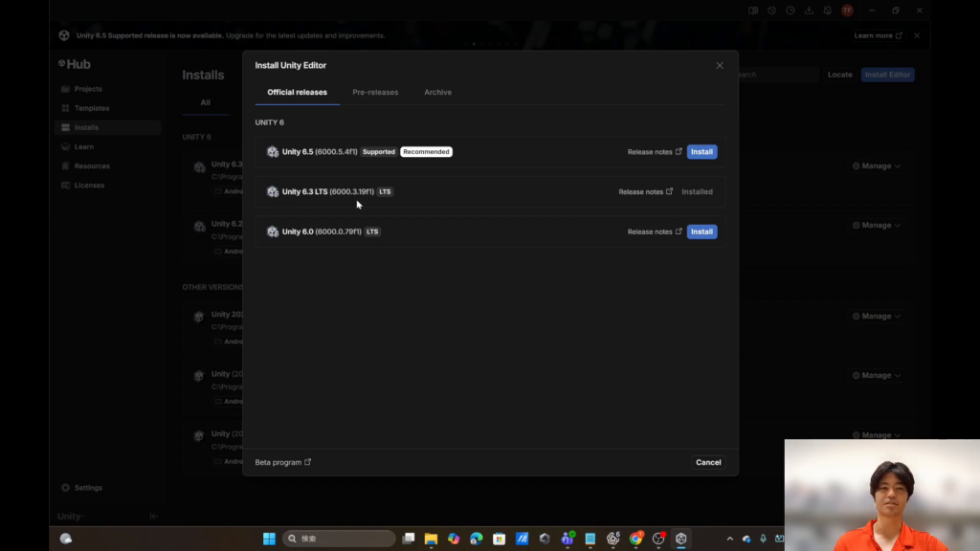Click the Unity 6.3 LTS cube icon
The width and height of the screenshot is (980, 551).
tap(273, 191)
